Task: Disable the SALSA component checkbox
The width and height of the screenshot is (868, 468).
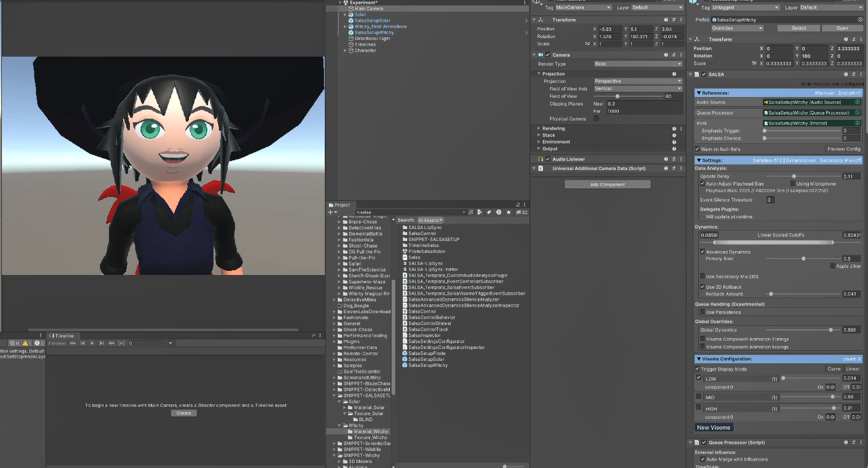Action: (704, 75)
